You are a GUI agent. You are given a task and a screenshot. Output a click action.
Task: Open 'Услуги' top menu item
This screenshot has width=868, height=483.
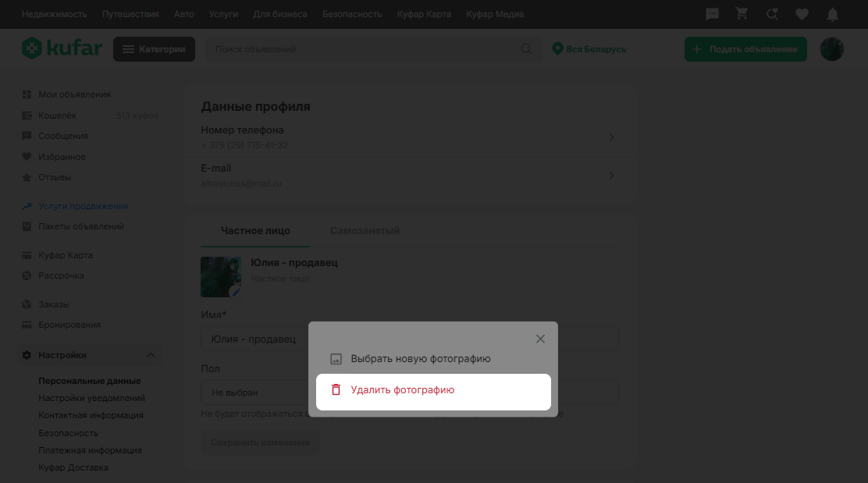[x=223, y=14]
